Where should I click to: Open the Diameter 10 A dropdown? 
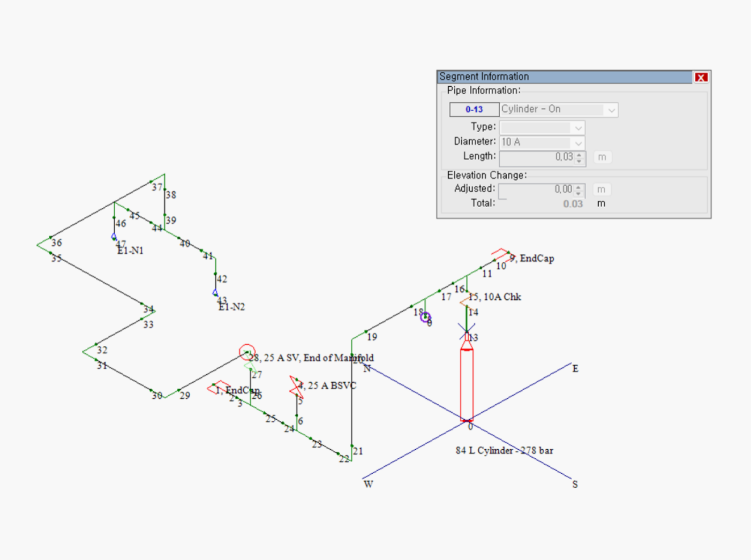[578, 143]
